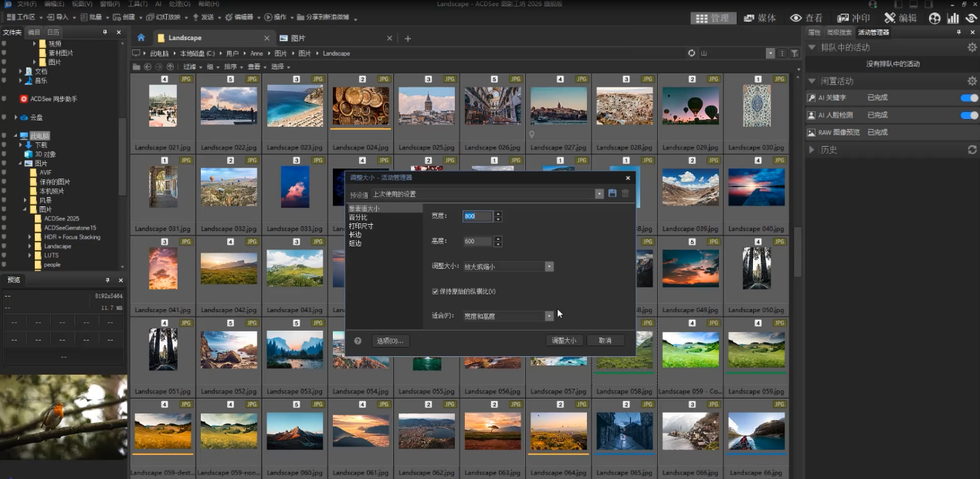980x479 pixels.
Task: Open the 工具(T) menu
Action: (137, 4)
